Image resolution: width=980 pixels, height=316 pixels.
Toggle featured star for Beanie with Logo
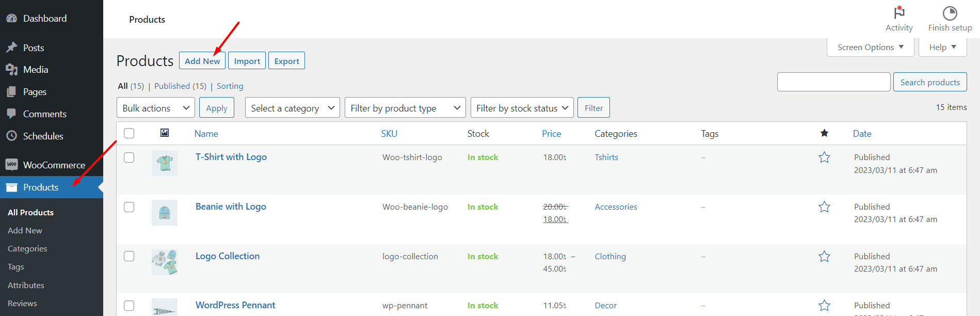824,207
